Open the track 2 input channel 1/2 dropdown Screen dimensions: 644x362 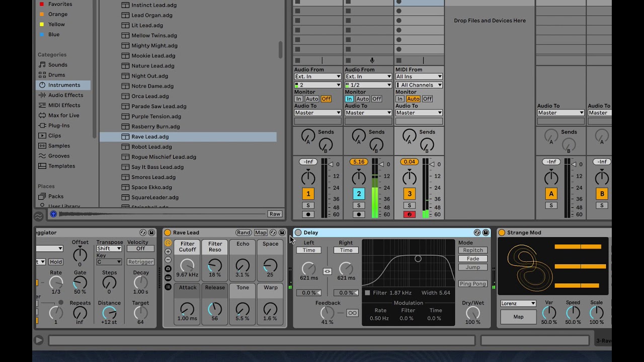click(368, 85)
